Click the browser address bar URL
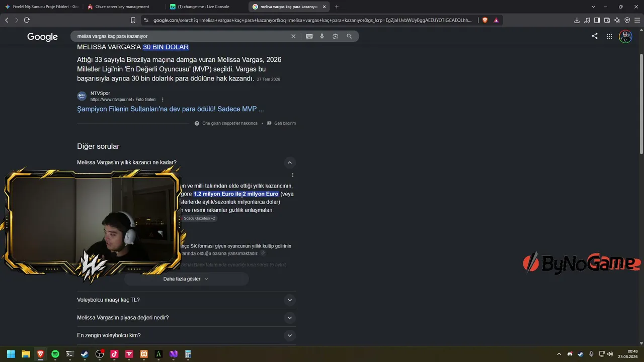644x362 pixels. [312, 20]
